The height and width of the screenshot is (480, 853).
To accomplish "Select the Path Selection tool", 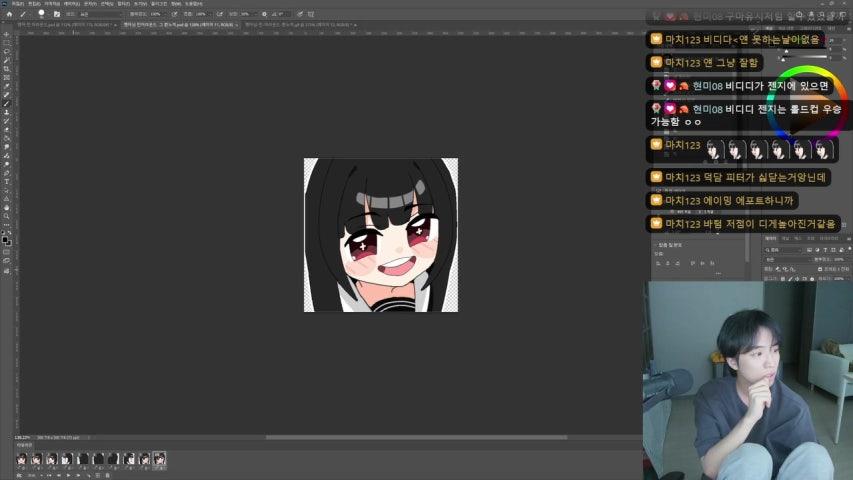I will (7, 190).
